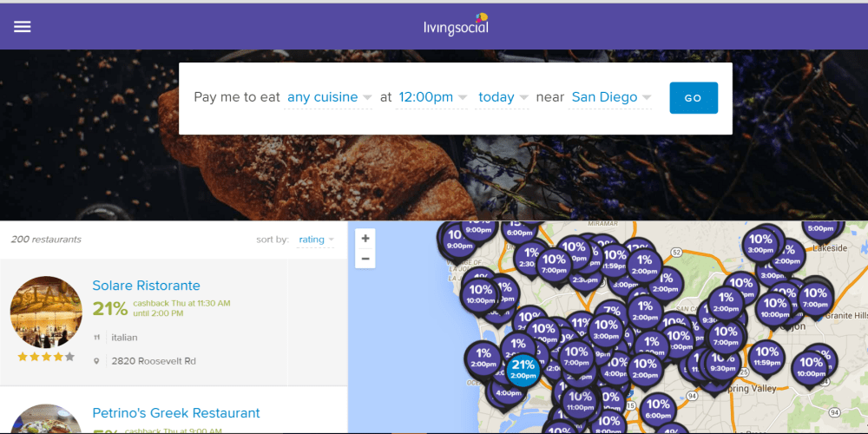Click the '200 restaurants' count text

tap(46, 240)
